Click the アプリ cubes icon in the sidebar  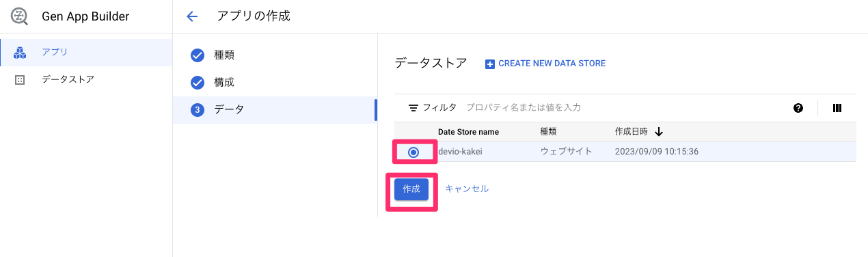[20, 52]
